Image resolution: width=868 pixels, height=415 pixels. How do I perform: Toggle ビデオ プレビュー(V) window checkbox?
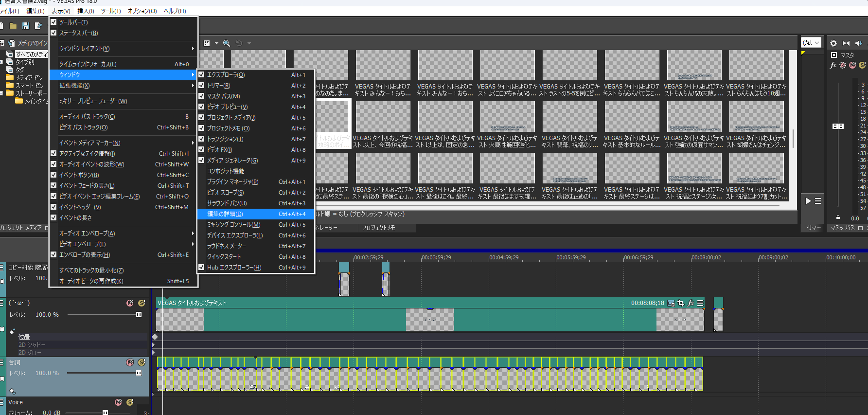[201, 107]
